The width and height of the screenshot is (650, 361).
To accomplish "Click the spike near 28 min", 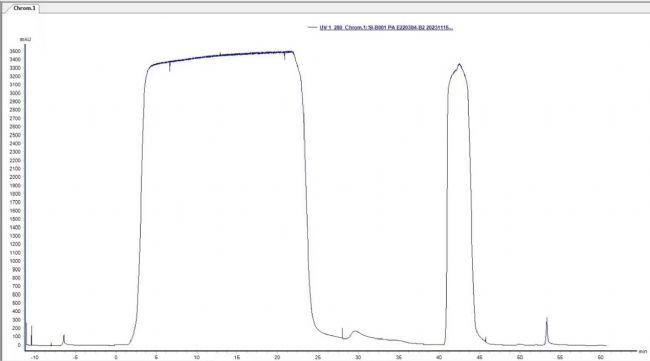I will (x=342, y=333).
